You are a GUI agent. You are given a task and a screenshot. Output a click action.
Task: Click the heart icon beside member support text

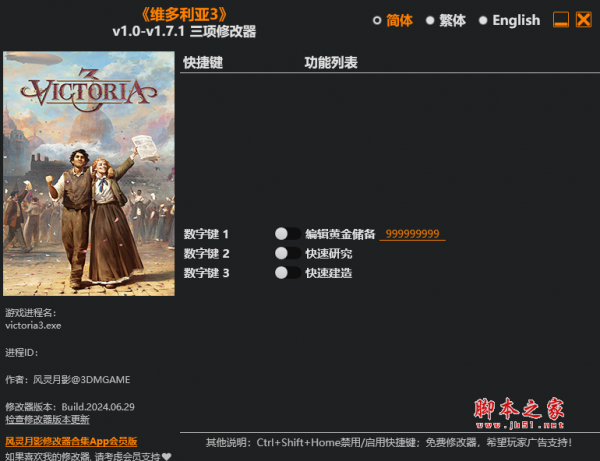tap(166, 456)
